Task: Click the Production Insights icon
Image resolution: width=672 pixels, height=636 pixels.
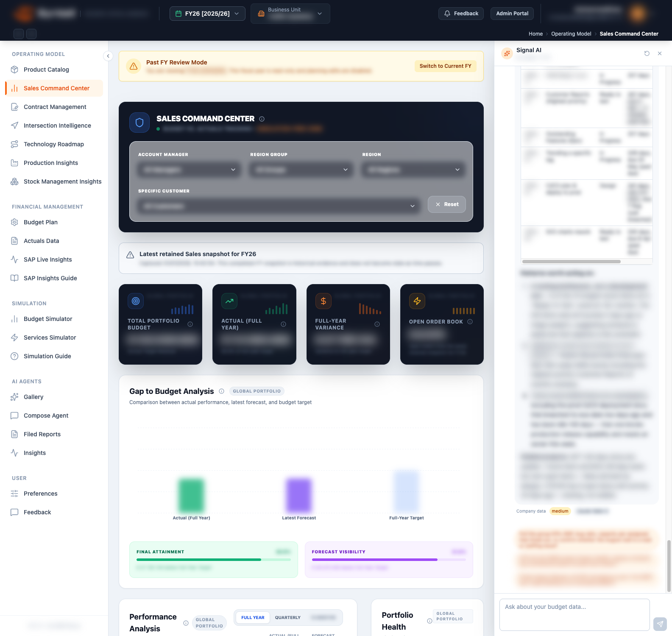Action: point(14,163)
